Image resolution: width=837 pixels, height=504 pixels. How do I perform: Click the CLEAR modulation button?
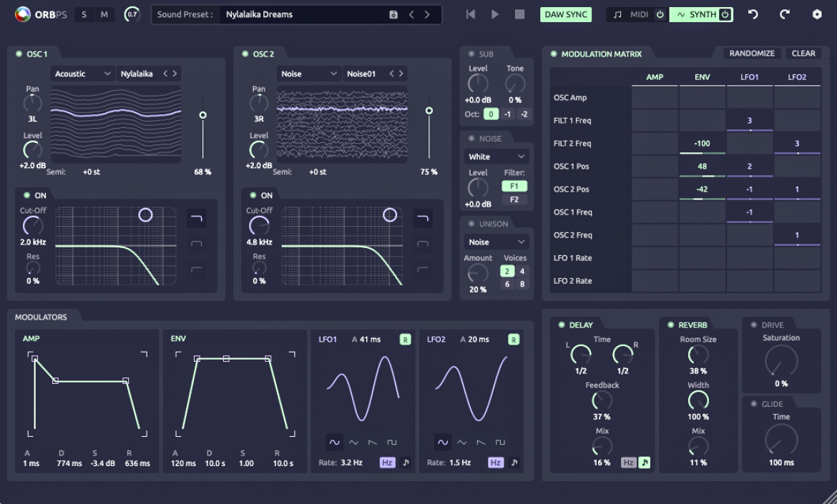[803, 54]
